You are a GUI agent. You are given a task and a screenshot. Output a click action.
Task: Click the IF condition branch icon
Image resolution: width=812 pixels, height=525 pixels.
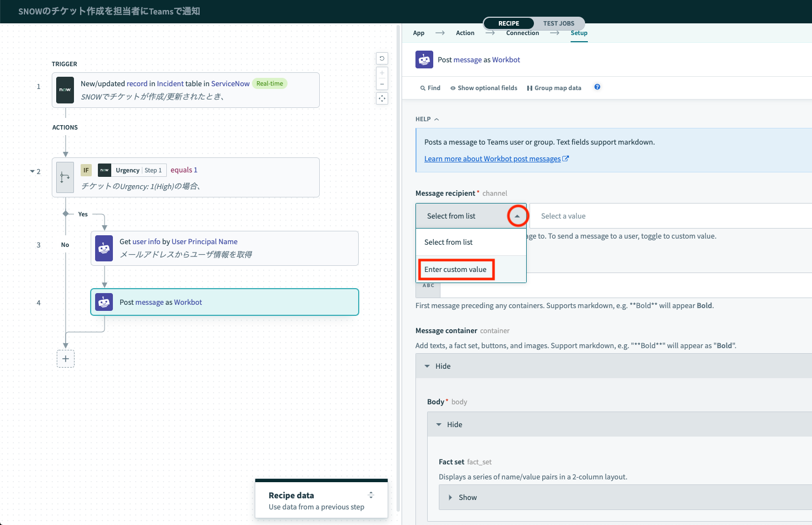click(65, 177)
